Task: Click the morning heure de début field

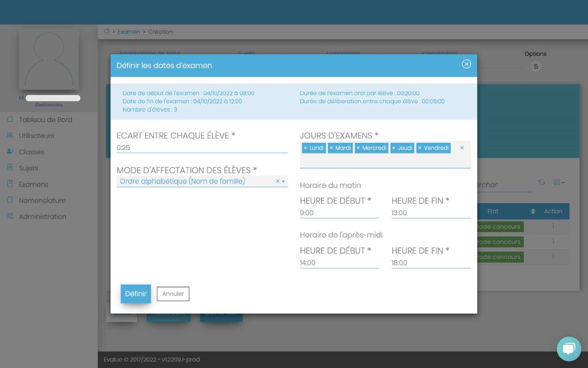Action: click(x=339, y=213)
